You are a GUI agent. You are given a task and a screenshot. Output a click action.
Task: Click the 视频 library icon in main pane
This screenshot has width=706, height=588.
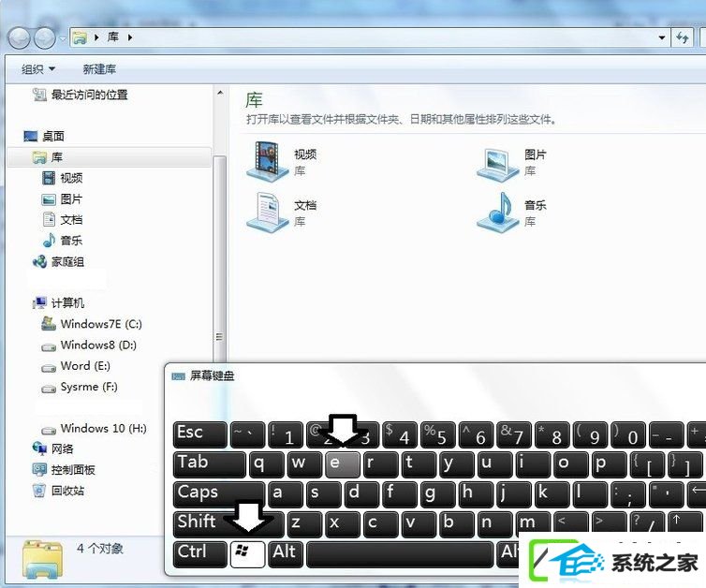click(x=268, y=161)
